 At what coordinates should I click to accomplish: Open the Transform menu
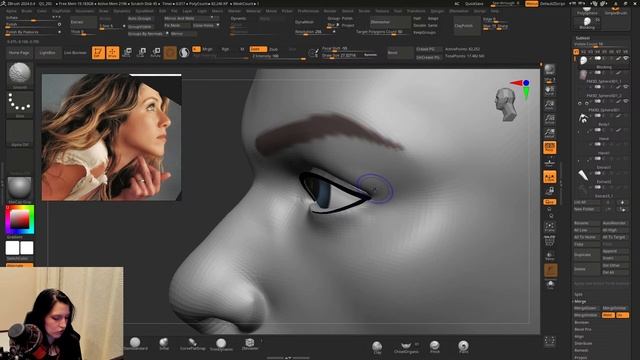click(x=416, y=11)
